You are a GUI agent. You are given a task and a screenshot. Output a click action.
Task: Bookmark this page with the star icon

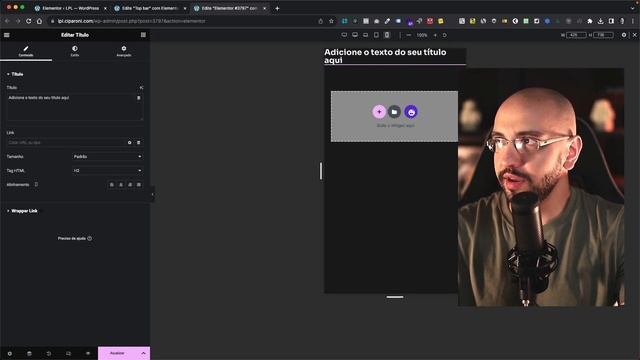pyautogui.click(x=331, y=21)
